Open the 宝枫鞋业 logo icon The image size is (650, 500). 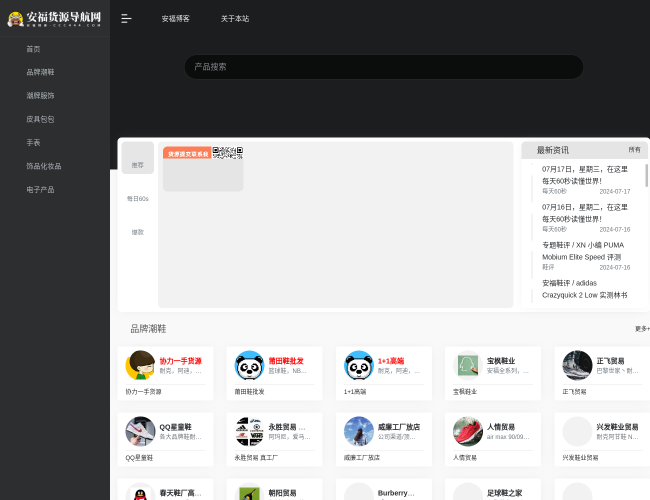pos(467,366)
